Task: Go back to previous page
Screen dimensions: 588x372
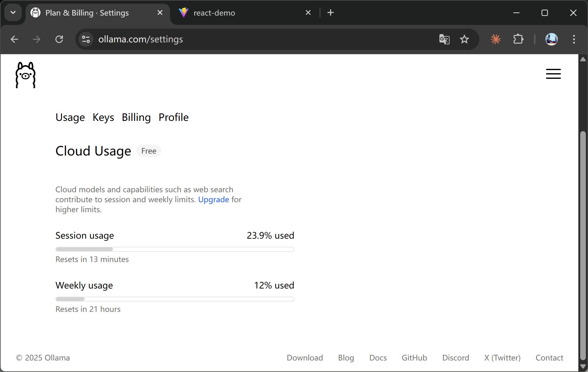Action: pos(14,39)
